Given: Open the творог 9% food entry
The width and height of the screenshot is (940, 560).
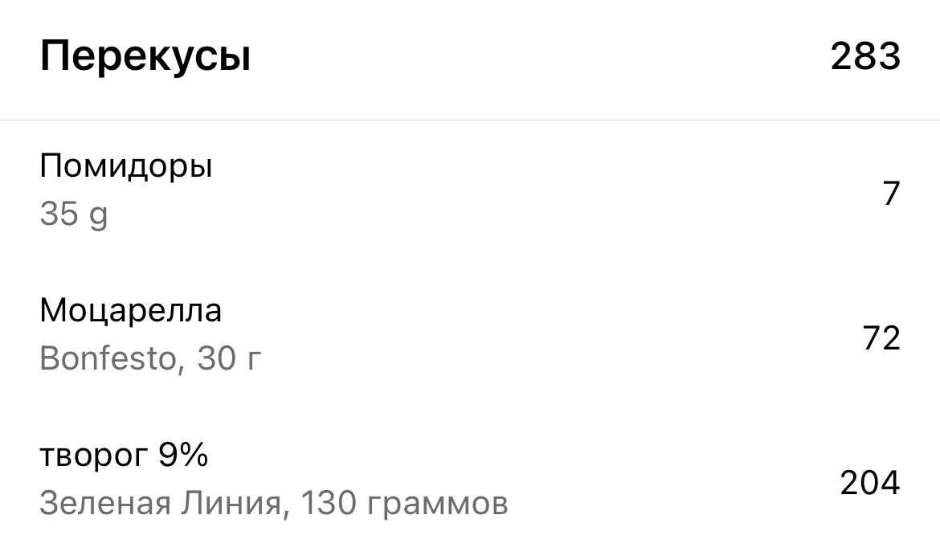Looking at the screenshot, I should (x=470, y=480).
